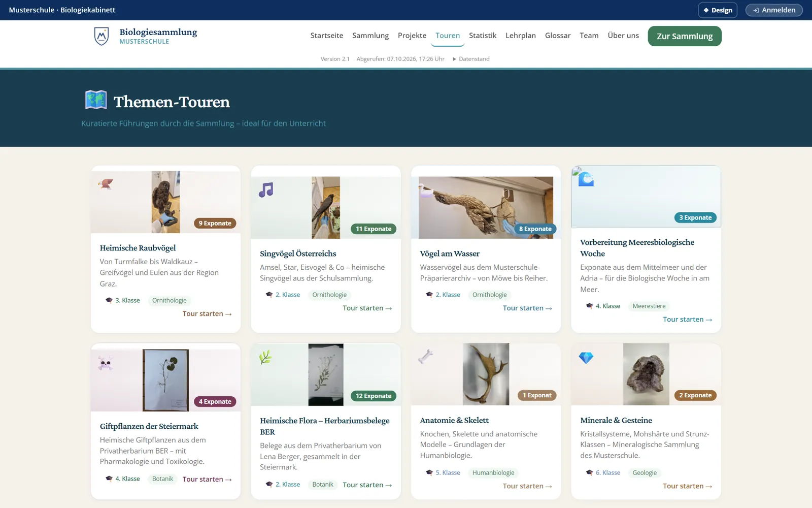Click the mineral rock thumbnail image
This screenshot has height=508, width=812.
646,374
